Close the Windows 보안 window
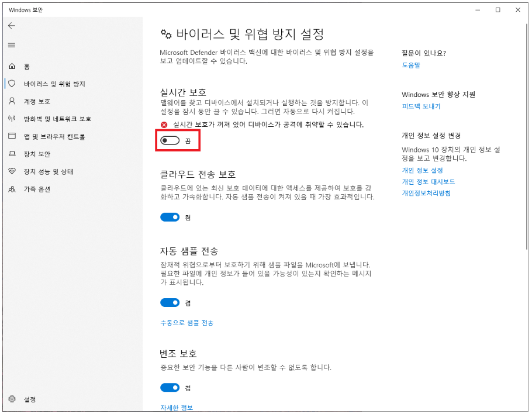This screenshot has height=414, width=532. [518, 10]
